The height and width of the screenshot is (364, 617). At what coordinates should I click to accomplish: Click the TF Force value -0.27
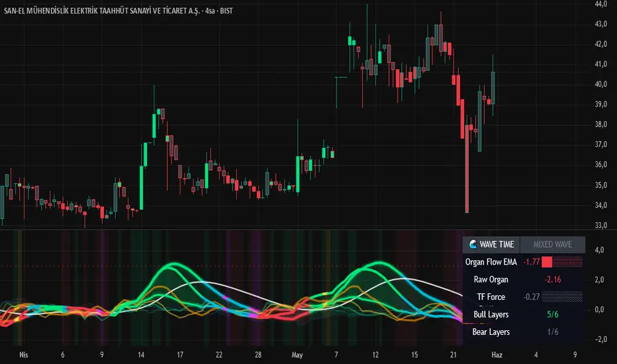pyautogui.click(x=531, y=297)
